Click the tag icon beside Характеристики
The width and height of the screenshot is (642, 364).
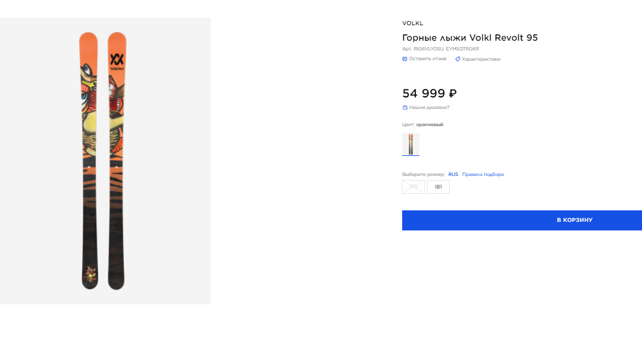[x=458, y=59]
